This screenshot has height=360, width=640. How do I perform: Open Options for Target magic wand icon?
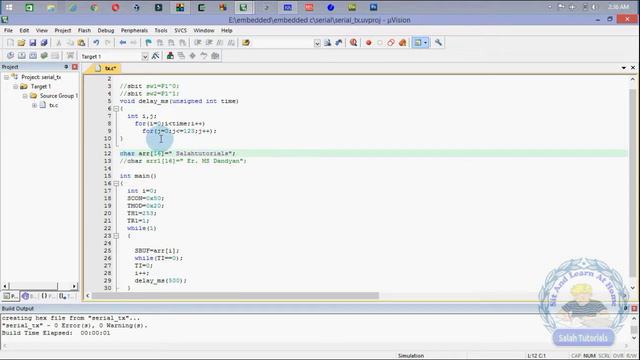pos(155,56)
